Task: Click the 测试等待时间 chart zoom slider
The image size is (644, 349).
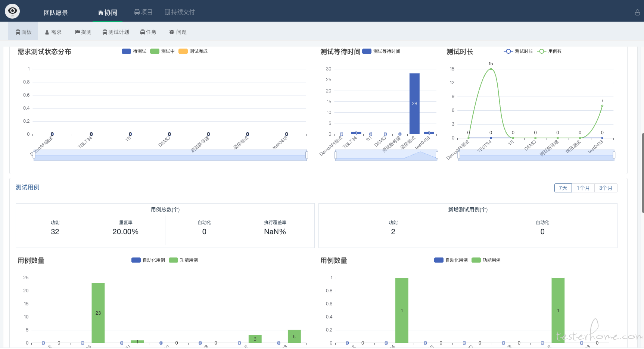Action: [386, 155]
